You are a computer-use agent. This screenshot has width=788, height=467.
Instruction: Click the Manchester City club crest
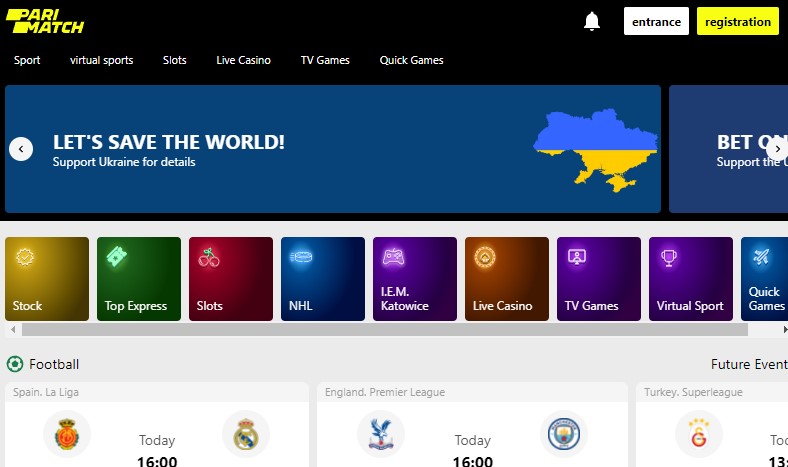click(x=564, y=434)
